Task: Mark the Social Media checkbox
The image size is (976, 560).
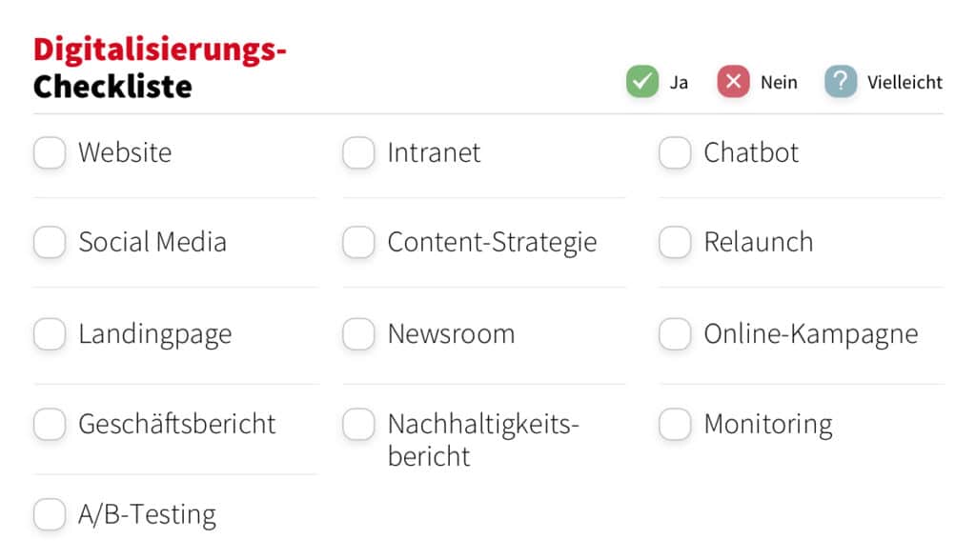Action: click(50, 241)
